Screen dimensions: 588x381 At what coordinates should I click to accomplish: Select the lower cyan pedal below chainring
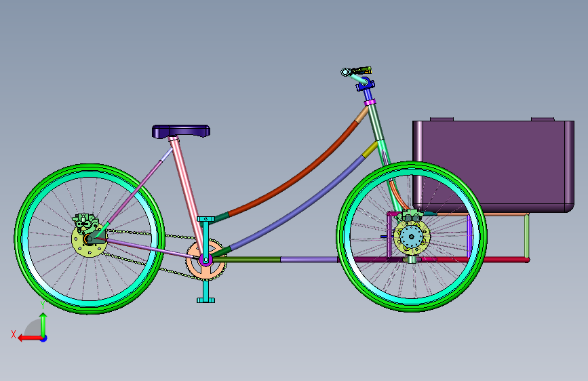pyautogui.click(x=206, y=300)
